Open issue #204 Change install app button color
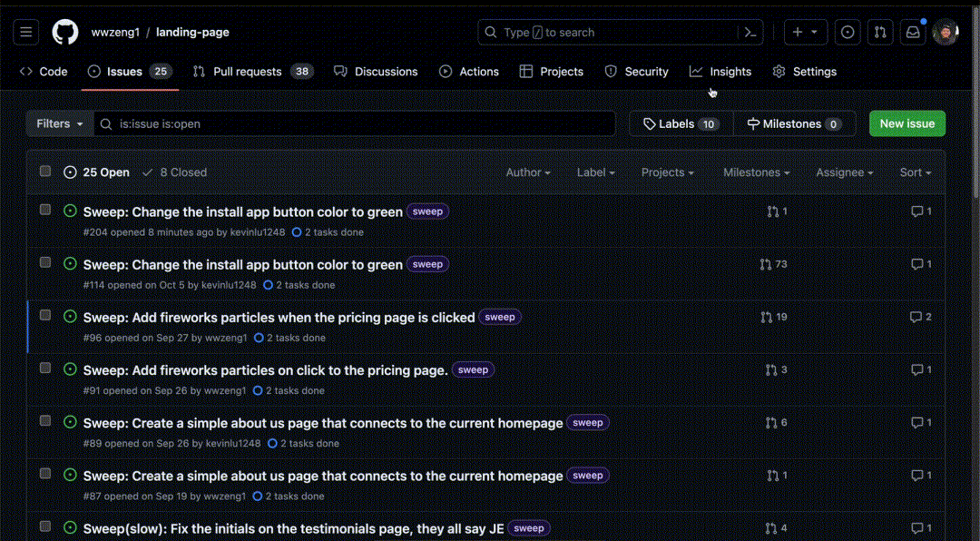The image size is (980, 541). pyautogui.click(x=242, y=212)
